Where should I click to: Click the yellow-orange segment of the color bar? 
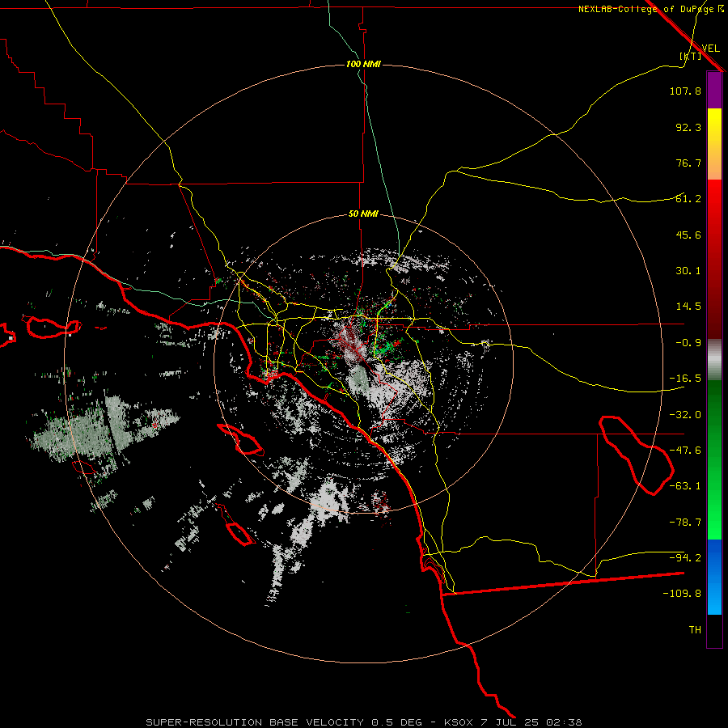[714, 144]
